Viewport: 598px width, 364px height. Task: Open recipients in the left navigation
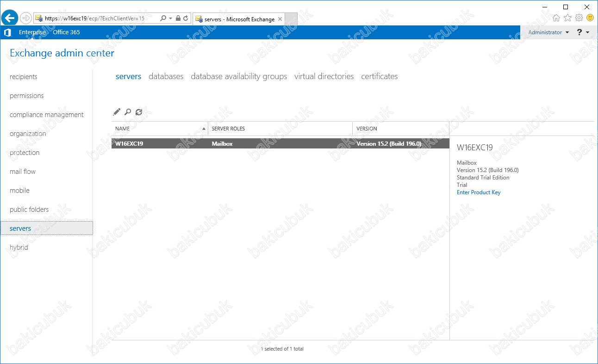(x=24, y=77)
